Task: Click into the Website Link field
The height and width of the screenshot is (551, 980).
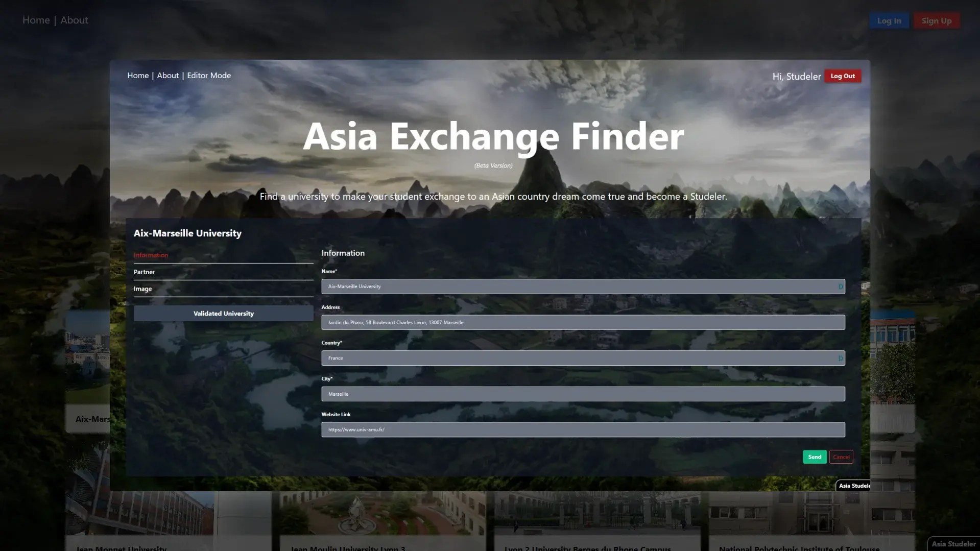Action: 582,429
